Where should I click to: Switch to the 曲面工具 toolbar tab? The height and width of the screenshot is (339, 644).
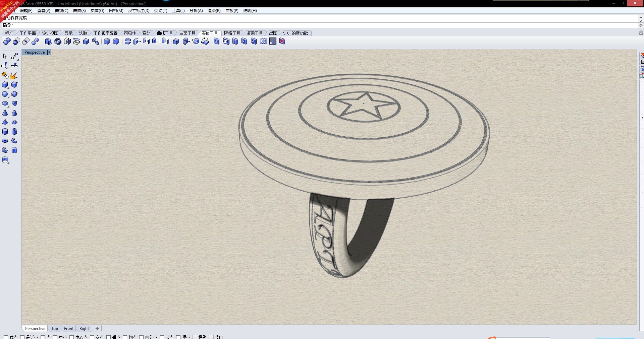187,33
